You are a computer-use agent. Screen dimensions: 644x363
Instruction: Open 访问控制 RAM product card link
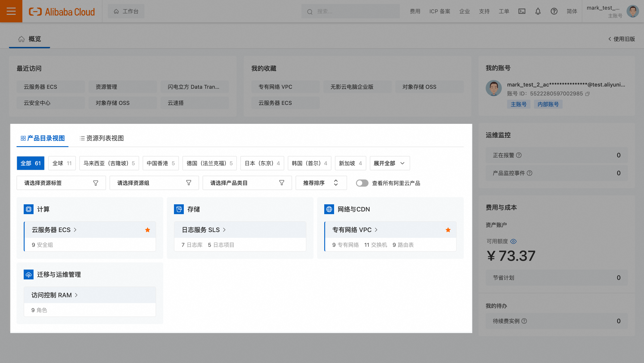point(55,295)
